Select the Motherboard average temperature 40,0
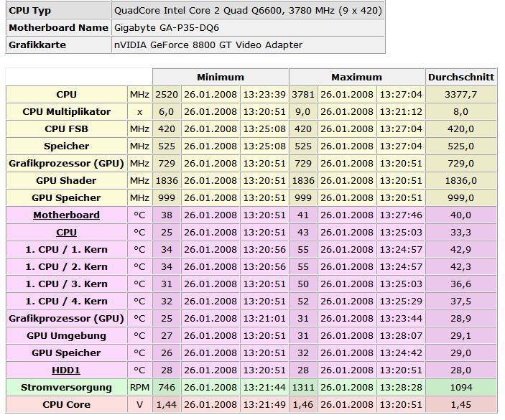Image resolution: width=505 pixels, height=420 pixels. (461, 215)
